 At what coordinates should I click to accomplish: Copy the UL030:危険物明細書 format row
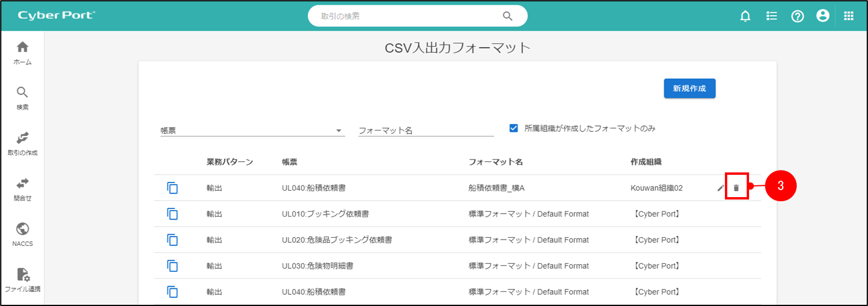[x=172, y=266]
